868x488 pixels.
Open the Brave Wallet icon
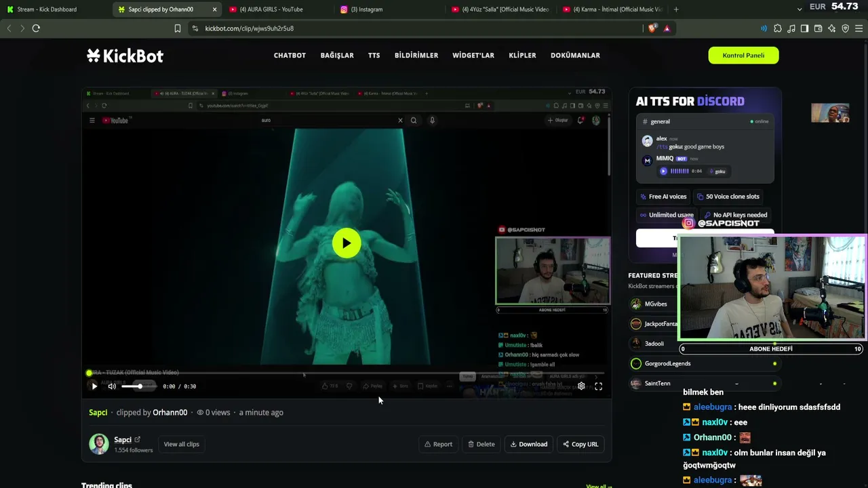[x=818, y=28]
